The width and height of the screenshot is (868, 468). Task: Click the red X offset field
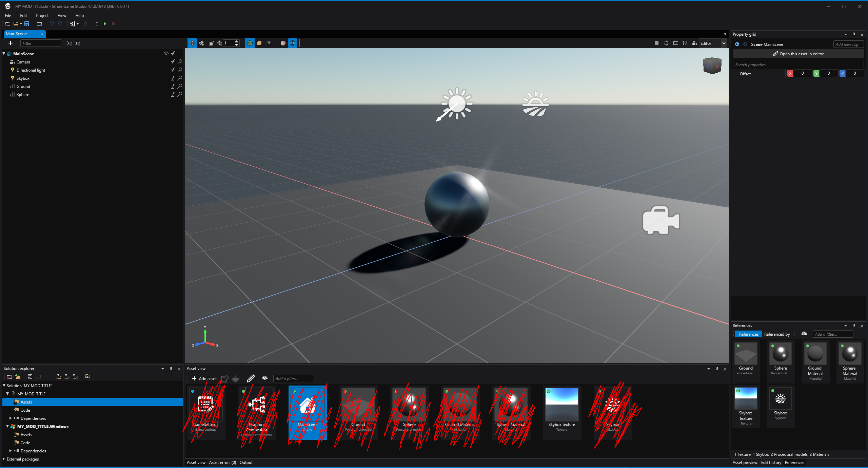[x=802, y=73]
